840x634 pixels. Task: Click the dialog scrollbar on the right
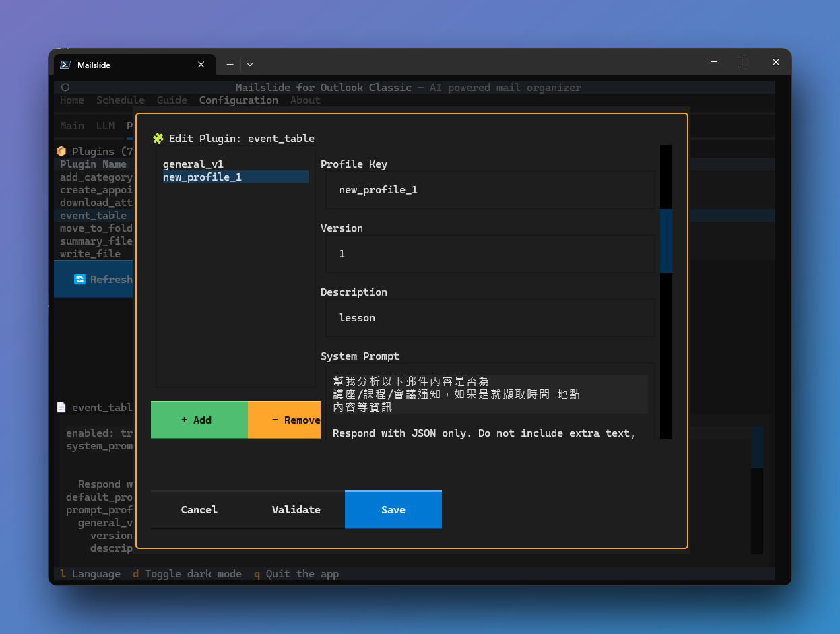[x=666, y=243]
